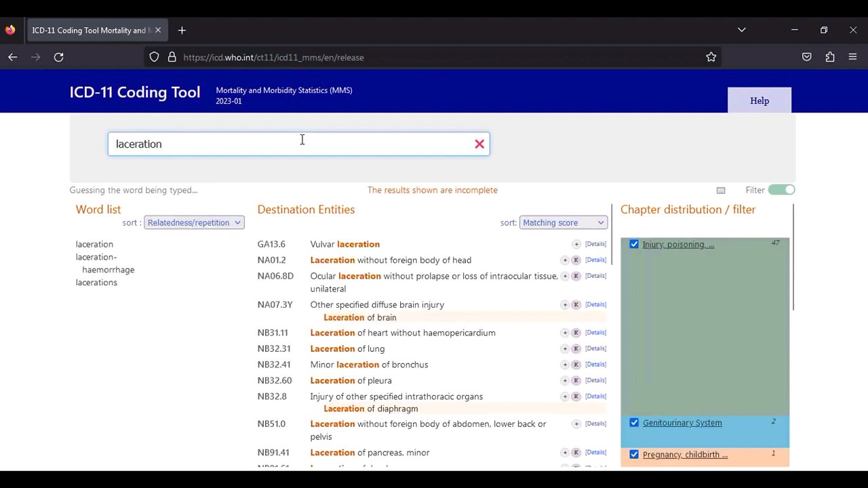Viewport: 868px width, 488px height.
Task: Select 'laceration-haemorrhage' in the word list
Action: coord(105,264)
